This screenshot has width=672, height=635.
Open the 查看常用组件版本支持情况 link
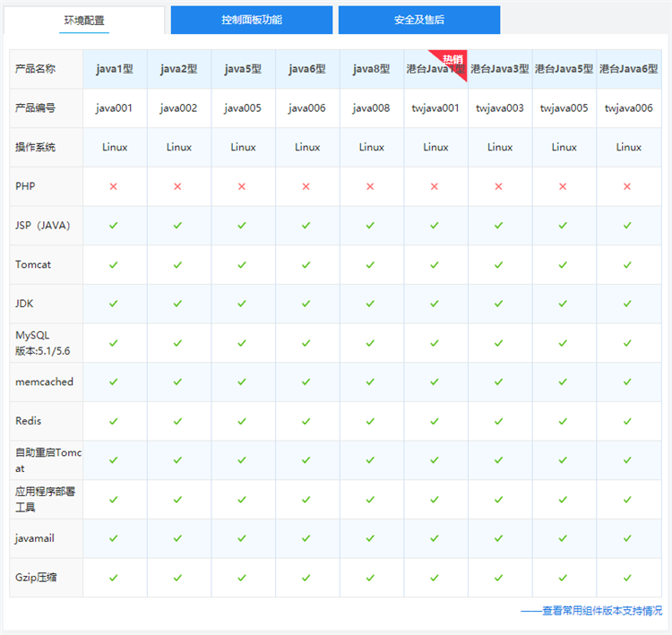pos(592,611)
